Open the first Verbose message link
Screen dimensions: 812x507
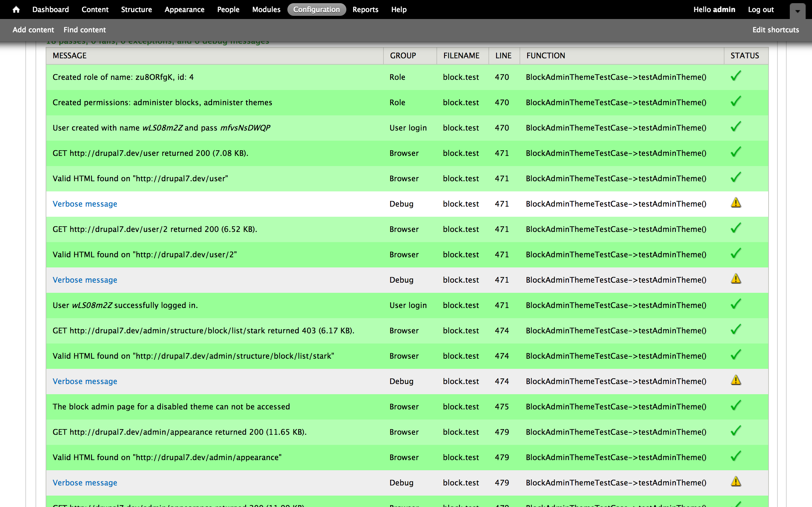pyautogui.click(x=85, y=204)
